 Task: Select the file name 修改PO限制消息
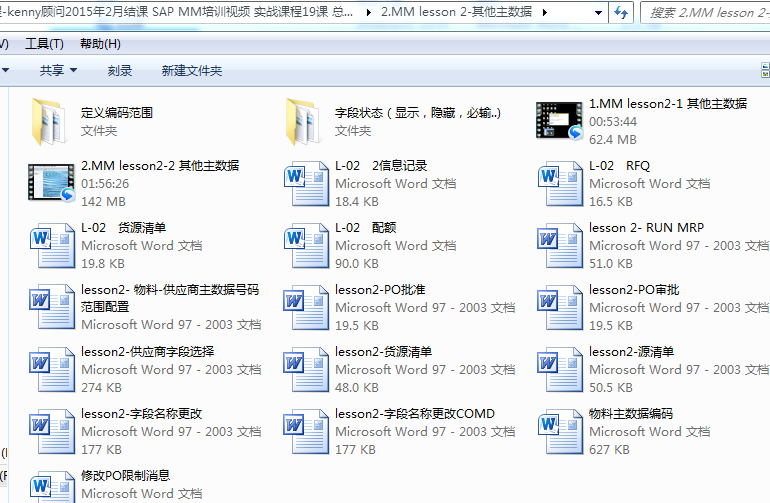pyautogui.click(x=126, y=475)
